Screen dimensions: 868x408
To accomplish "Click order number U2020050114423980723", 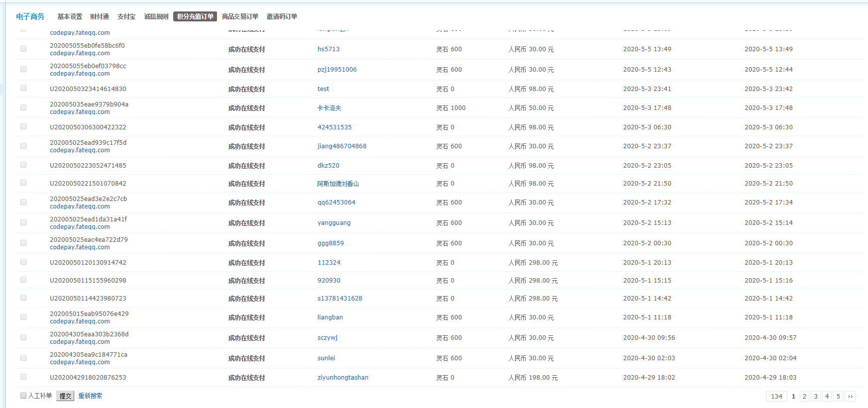I will pyautogui.click(x=88, y=299).
